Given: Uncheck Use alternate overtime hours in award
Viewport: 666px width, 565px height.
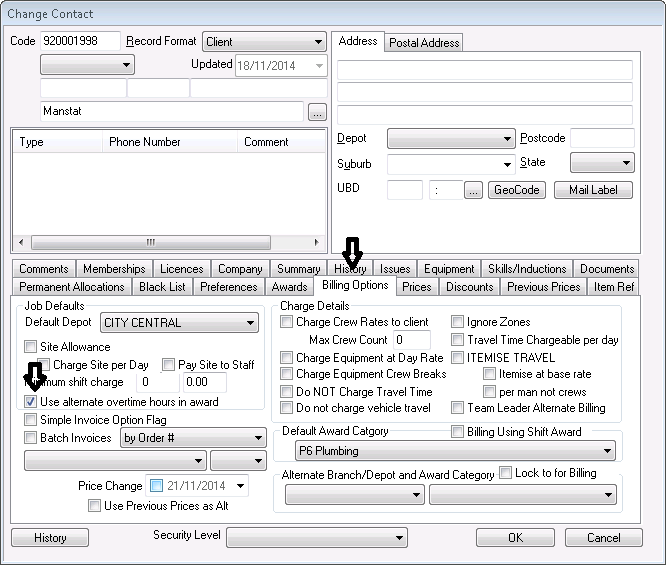Looking at the screenshot, I should (32, 401).
